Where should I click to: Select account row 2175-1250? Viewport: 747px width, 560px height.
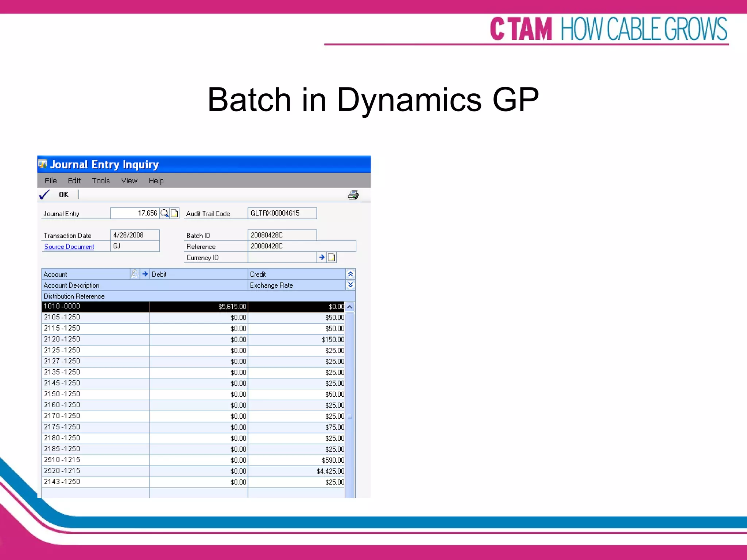coord(193,427)
